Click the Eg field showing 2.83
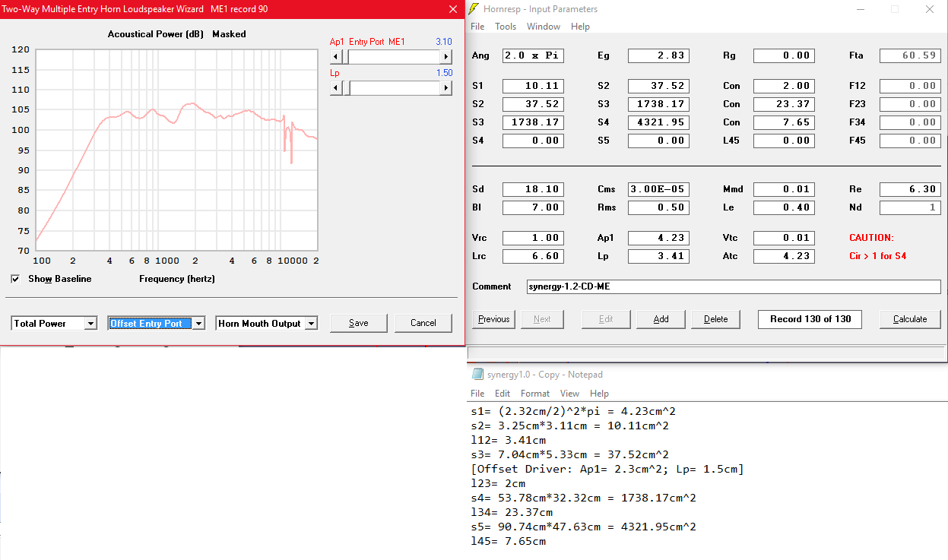This screenshot has height=560, width=948. [658, 55]
